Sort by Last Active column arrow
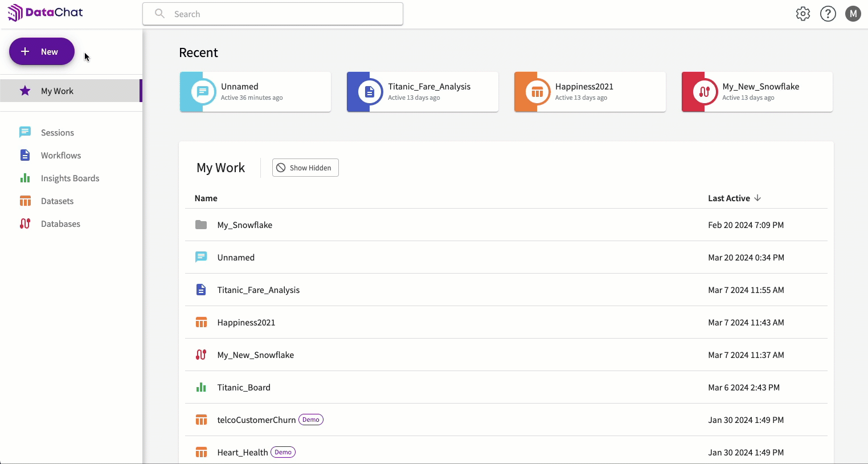This screenshot has height=464, width=868. (x=758, y=198)
